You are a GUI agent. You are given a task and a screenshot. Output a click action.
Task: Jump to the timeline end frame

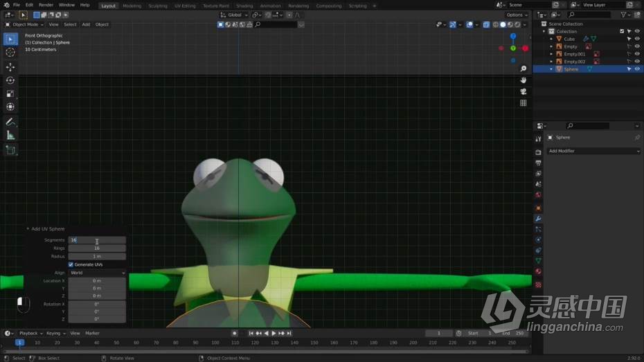pos(289,333)
